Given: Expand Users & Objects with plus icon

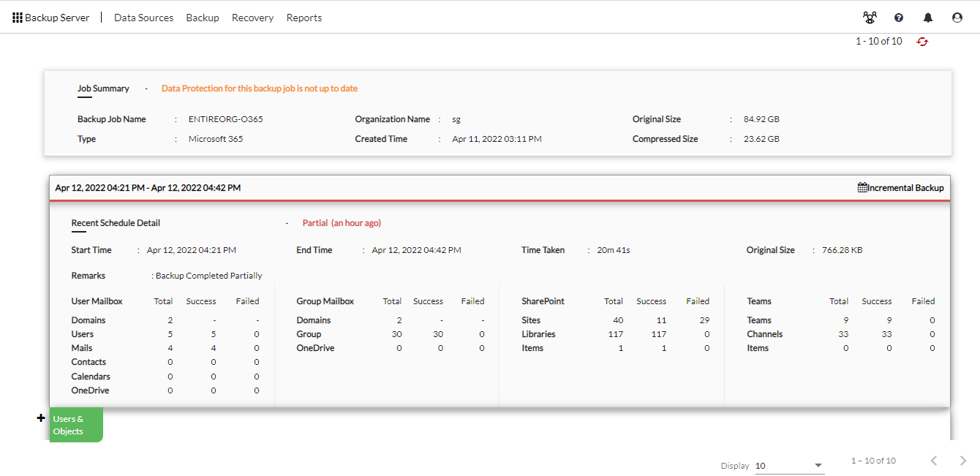Looking at the screenshot, I should 41,418.
